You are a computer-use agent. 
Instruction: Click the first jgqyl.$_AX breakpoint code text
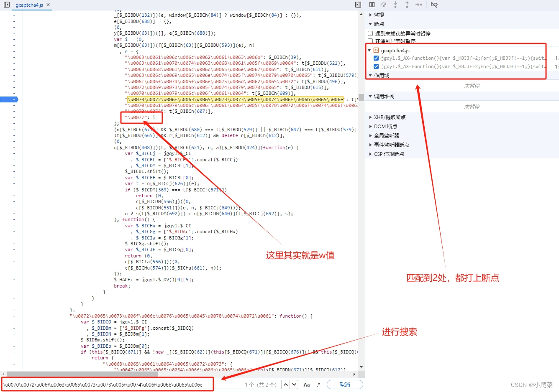(x=463, y=58)
